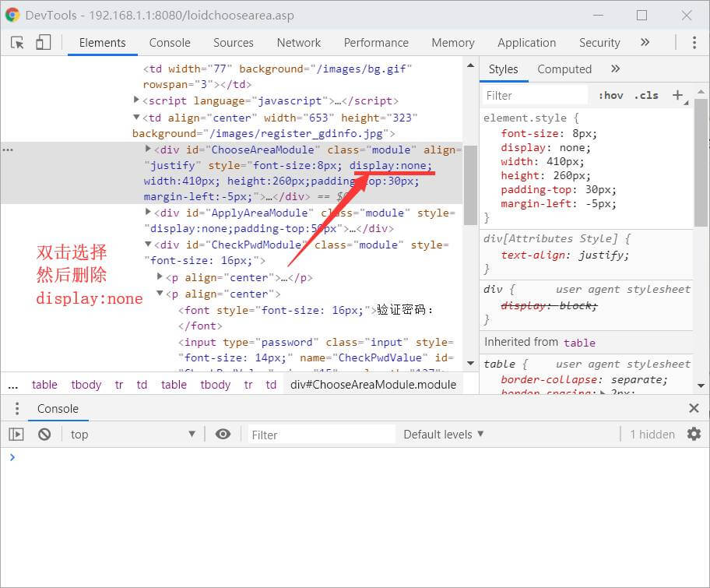Add a new style rule with plus icon
The image size is (710, 588).
click(x=677, y=94)
